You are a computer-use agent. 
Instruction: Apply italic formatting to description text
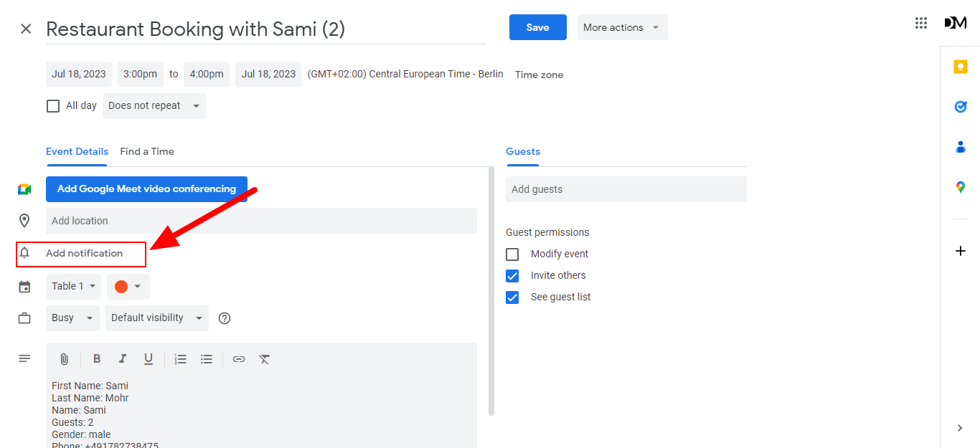[x=123, y=358]
